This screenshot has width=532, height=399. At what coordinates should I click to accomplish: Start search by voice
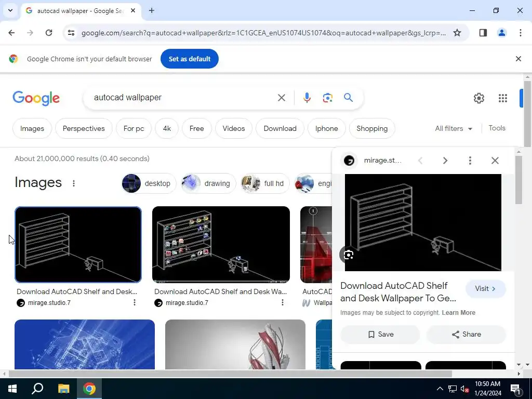pyautogui.click(x=307, y=98)
